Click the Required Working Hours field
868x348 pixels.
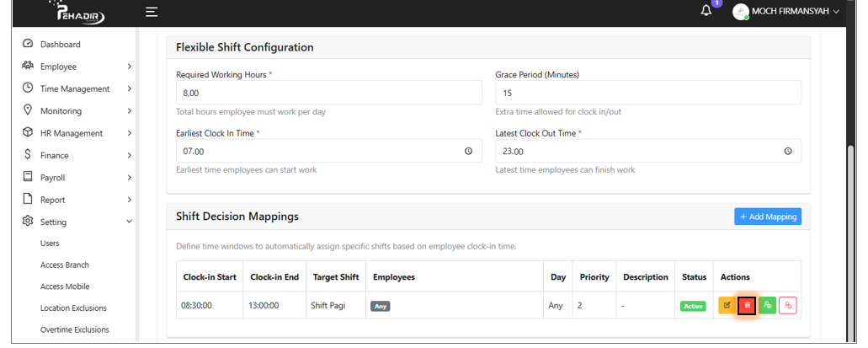click(x=328, y=93)
